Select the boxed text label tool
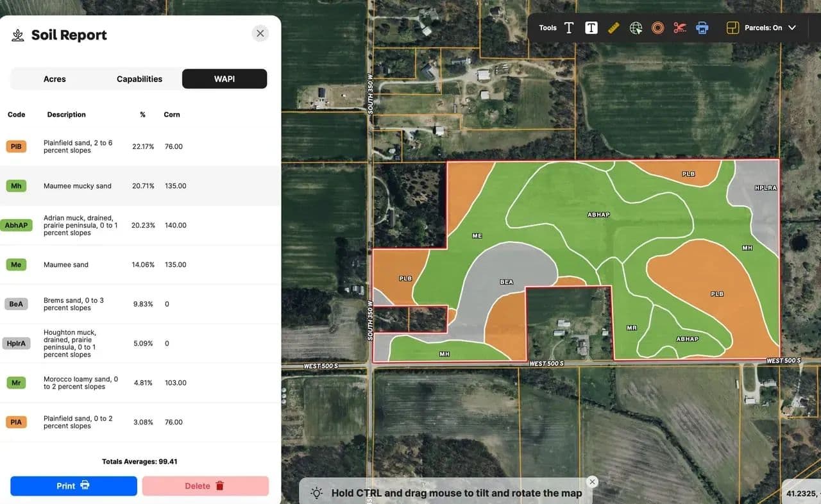 click(591, 28)
